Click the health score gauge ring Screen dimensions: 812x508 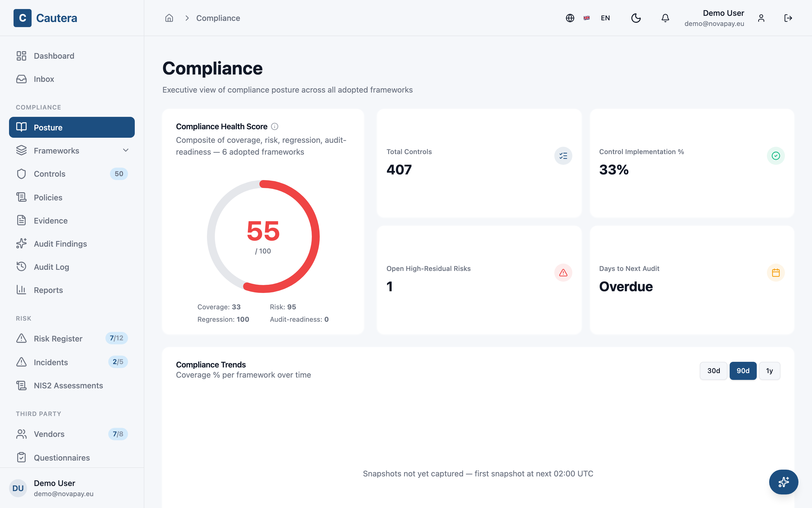(x=263, y=237)
